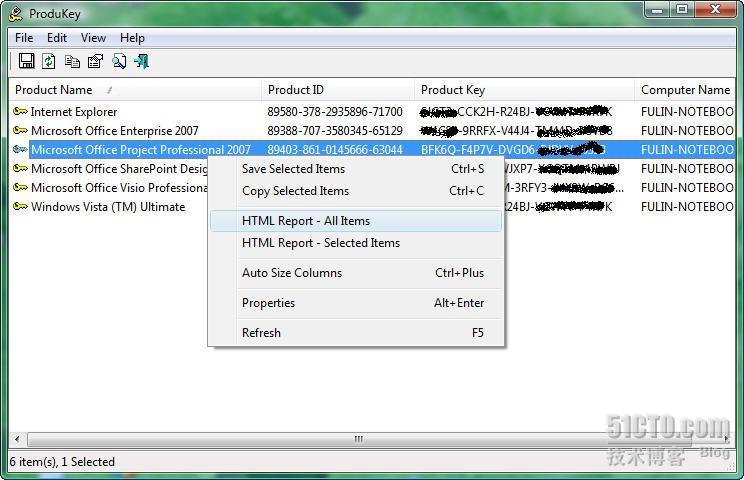Minimize the ProduKey window
This screenshot has height=480, width=744.
(658, 9)
